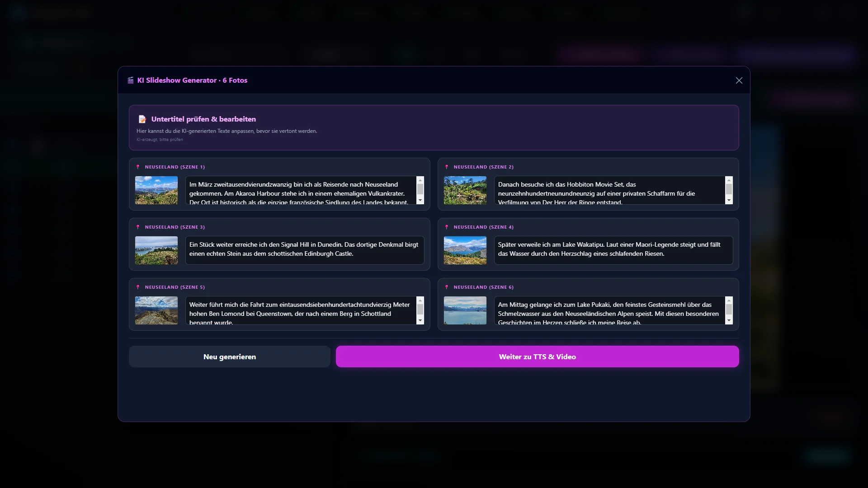The image size is (868, 488).
Task: Select the Lake Pukaki thumbnail of Szene 6
Action: coord(465,310)
